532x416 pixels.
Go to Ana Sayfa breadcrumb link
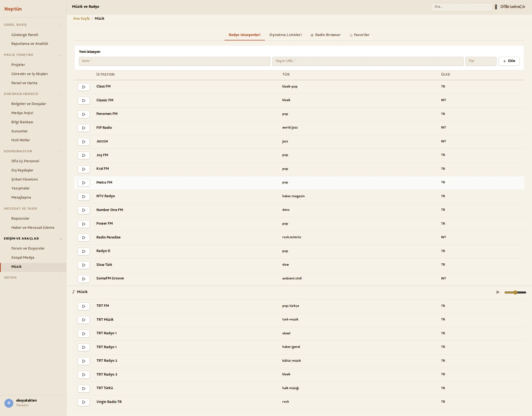81,19
